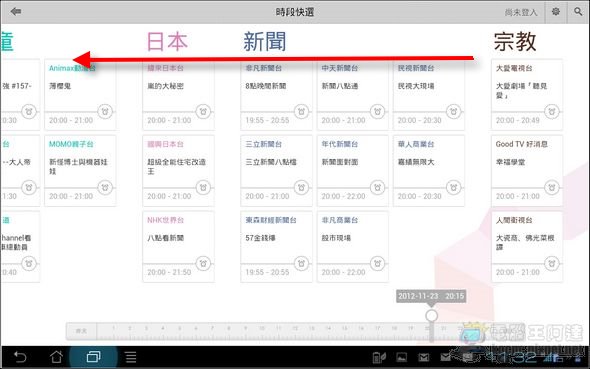Set reminder alarm for 新聞面對面

coord(377,187)
